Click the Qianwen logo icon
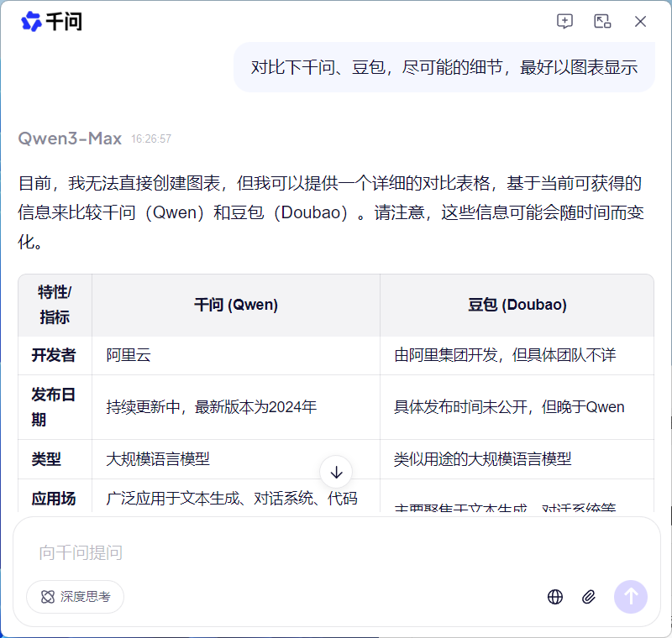Viewport: 672px width, 638px height. click(31, 22)
